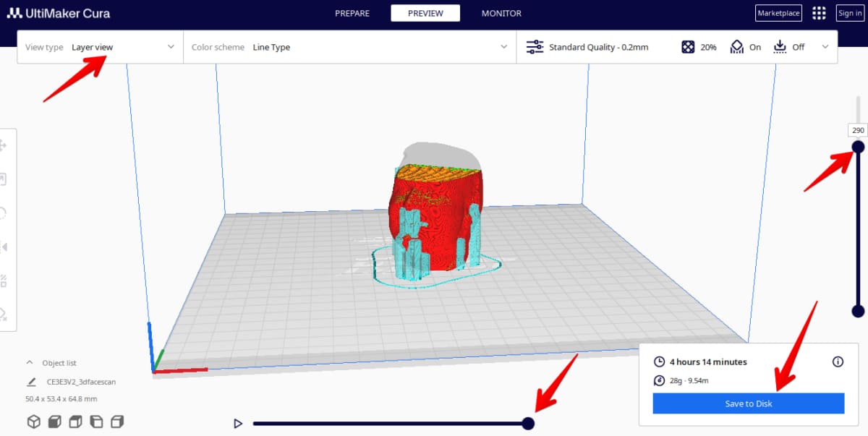Viewport: 868px width, 436px height.
Task: Click the infill pattern icon
Action: [688, 47]
